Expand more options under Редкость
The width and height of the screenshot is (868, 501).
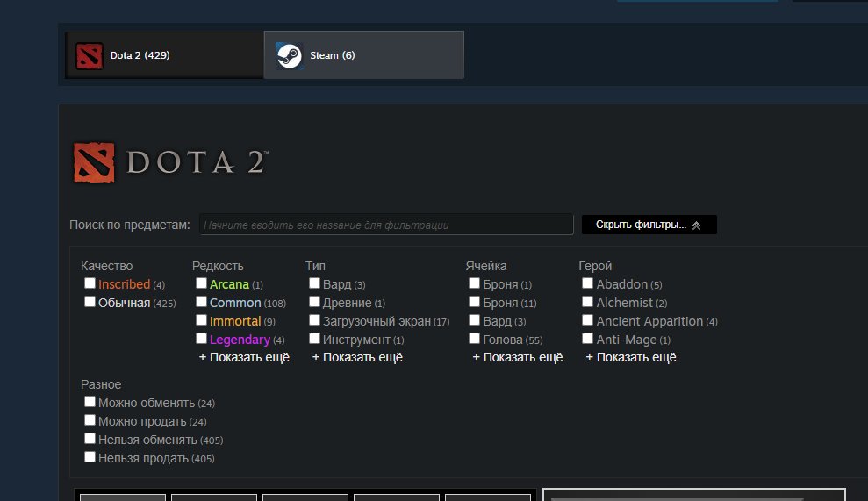point(244,357)
